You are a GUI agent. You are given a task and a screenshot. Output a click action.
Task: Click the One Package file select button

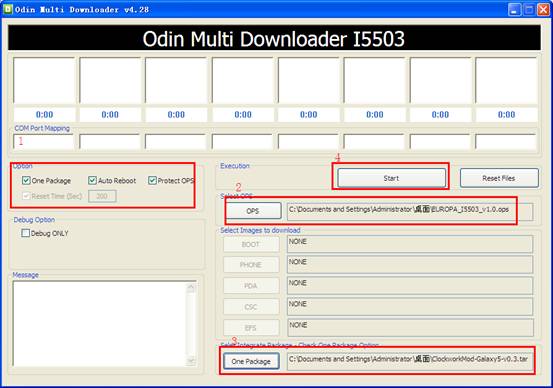point(251,361)
